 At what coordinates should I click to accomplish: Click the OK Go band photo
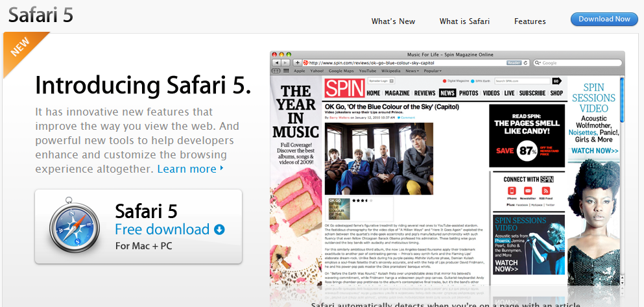pos(379,158)
